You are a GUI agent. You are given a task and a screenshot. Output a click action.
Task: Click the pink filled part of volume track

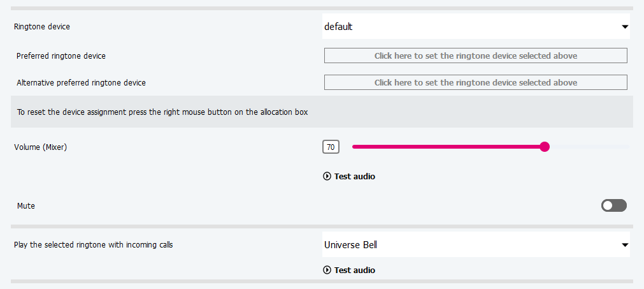pyautogui.click(x=446, y=147)
